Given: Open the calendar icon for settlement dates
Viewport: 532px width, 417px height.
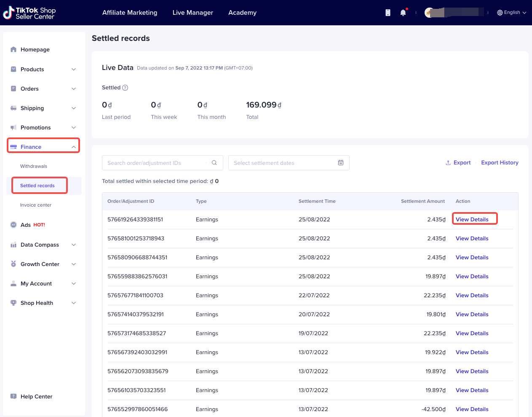Looking at the screenshot, I should point(341,163).
